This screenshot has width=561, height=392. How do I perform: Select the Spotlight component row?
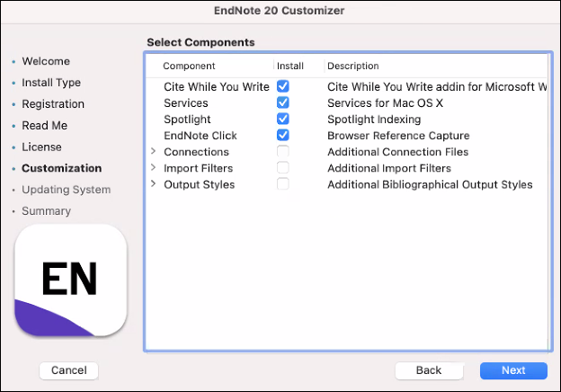pyautogui.click(x=346, y=119)
